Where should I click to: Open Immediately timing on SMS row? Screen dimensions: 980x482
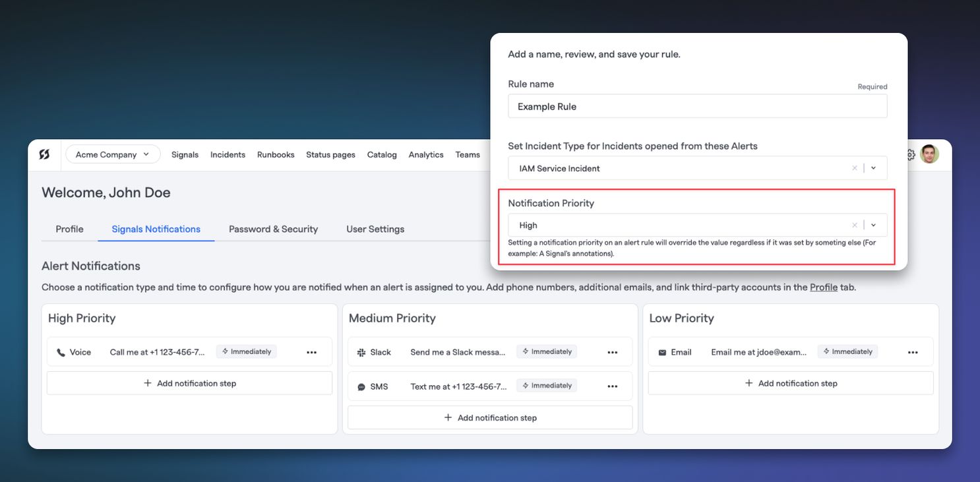(547, 385)
